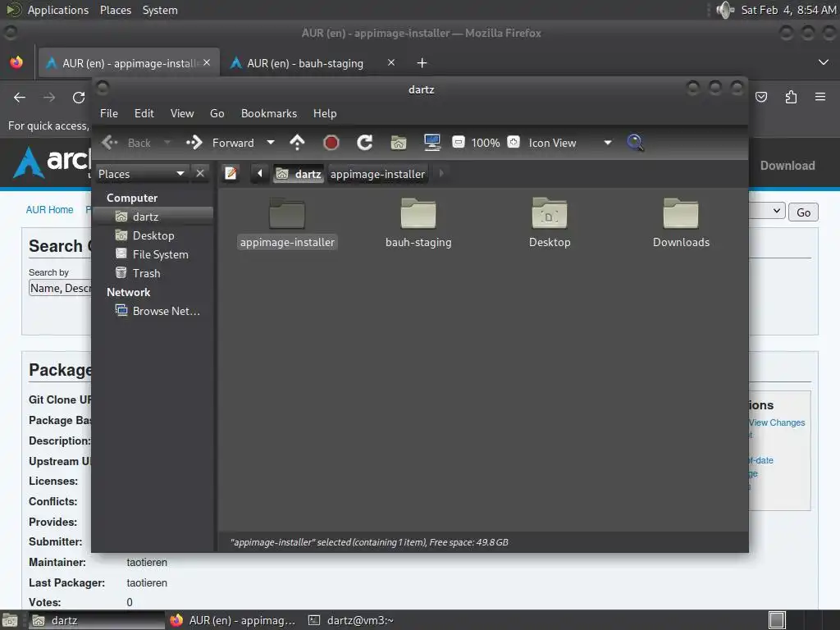Click Back navigation button
The width and height of the screenshot is (840, 630).
point(126,143)
